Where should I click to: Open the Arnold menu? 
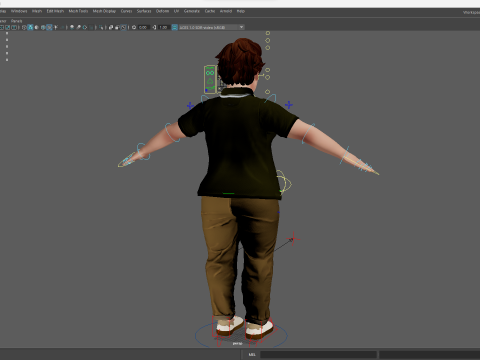[226, 11]
